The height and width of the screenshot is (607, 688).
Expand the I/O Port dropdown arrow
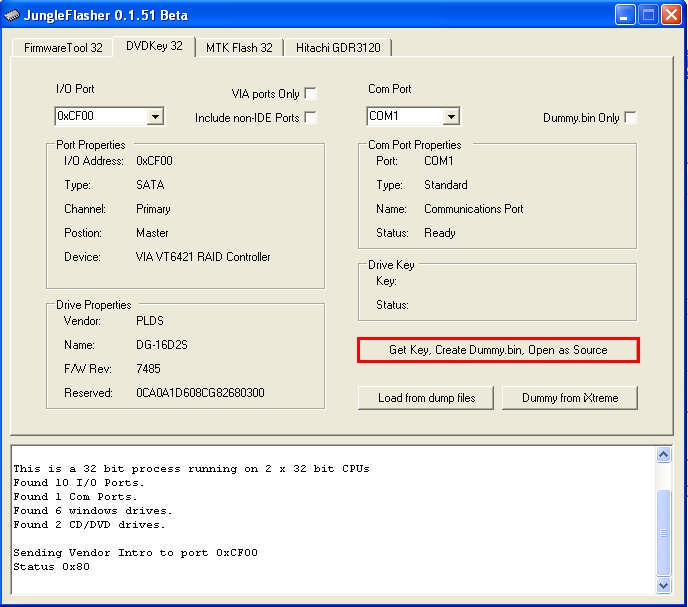click(x=155, y=117)
